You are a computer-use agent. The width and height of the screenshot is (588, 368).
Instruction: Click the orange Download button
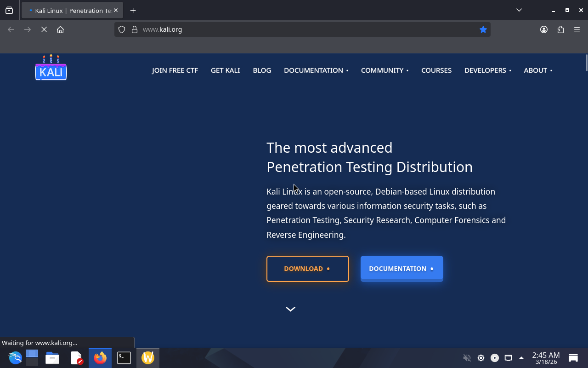[x=307, y=269]
